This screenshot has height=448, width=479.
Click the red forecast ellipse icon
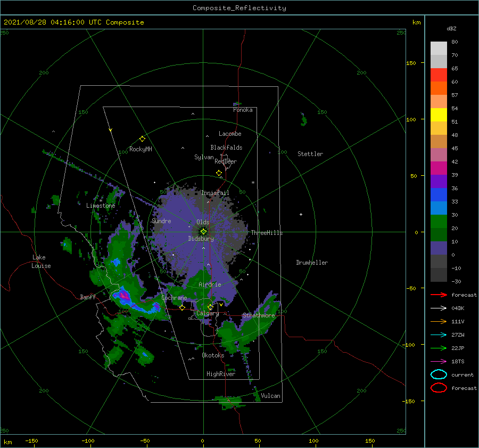pyautogui.click(x=439, y=388)
